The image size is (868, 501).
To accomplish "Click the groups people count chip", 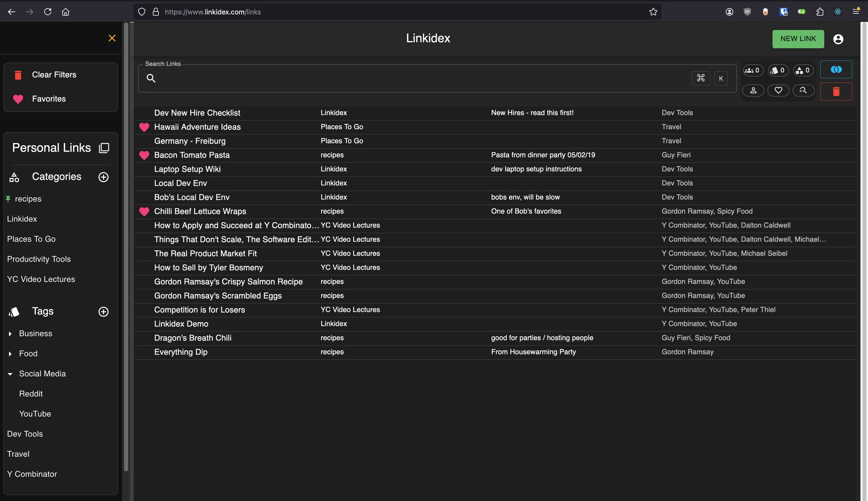I will point(753,70).
